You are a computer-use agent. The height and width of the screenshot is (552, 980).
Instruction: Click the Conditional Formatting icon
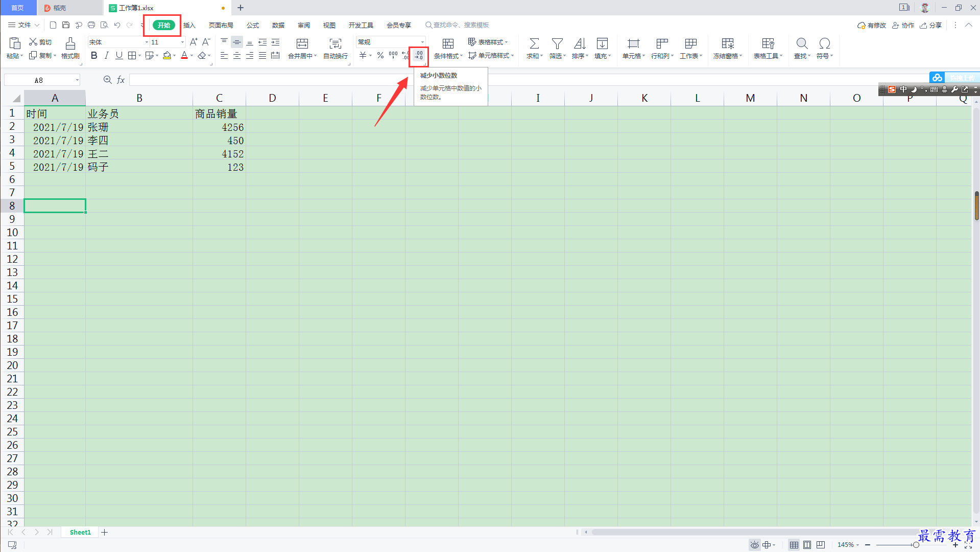[x=448, y=43]
